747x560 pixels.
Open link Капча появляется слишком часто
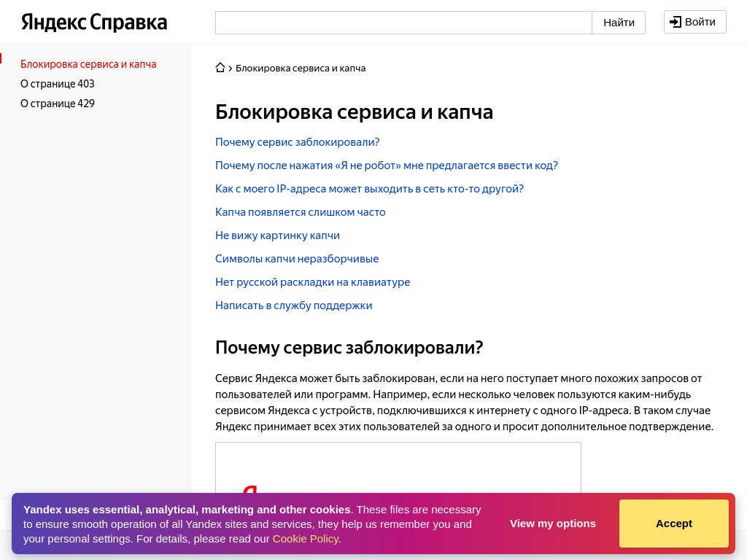300,212
